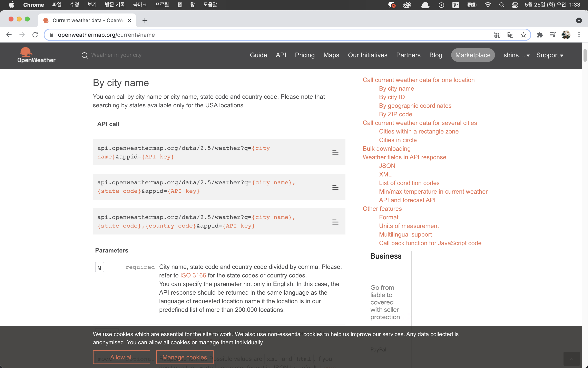Open the media control icon in toolbar
The width and height of the screenshot is (588, 368).
pos(553,35)
